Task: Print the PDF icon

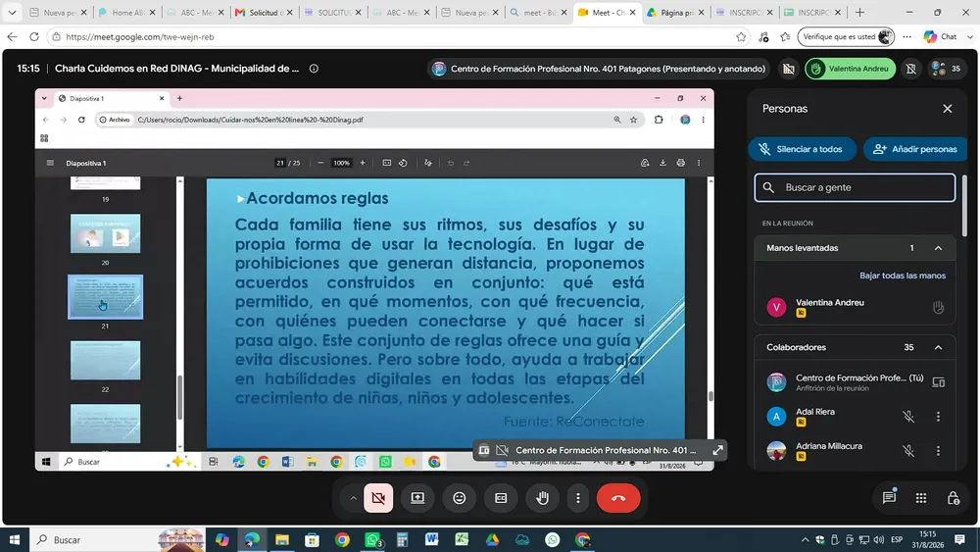Action: 681,163
